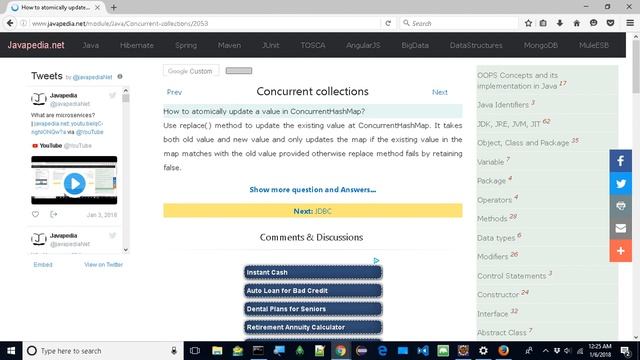This screenshot has width=640, height=360.
Task: Click Auto Loan for Bad Credit ad
Action: (313, 291)
